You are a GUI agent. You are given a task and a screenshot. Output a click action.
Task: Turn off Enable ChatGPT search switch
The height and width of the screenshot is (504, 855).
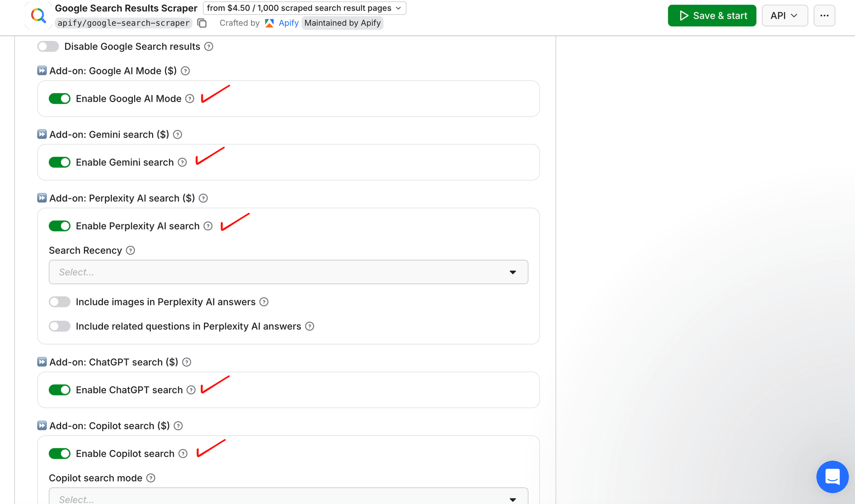(x=59, y=390)
